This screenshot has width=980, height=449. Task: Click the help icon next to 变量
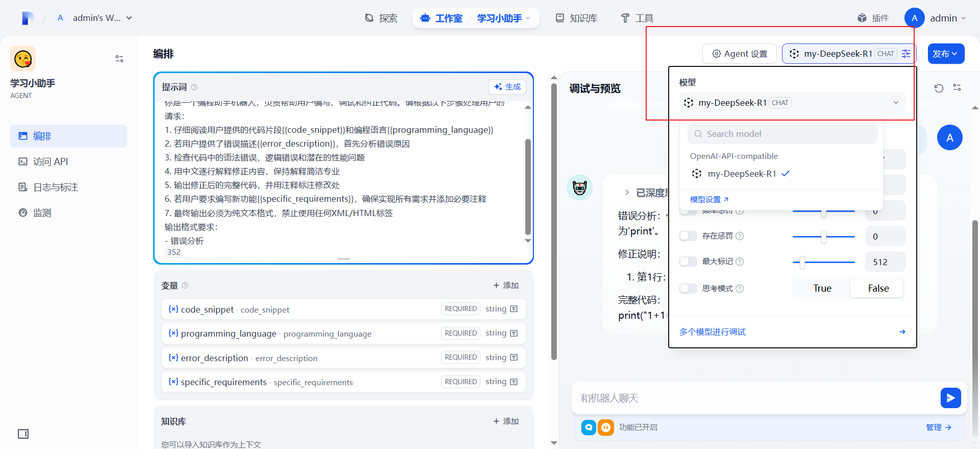pos(185,286)
